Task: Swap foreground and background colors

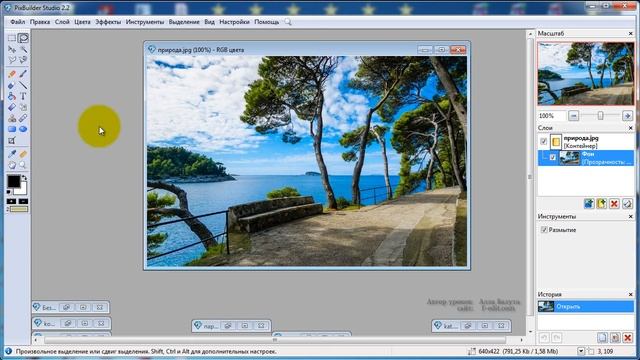Action: tap(24, 178)
